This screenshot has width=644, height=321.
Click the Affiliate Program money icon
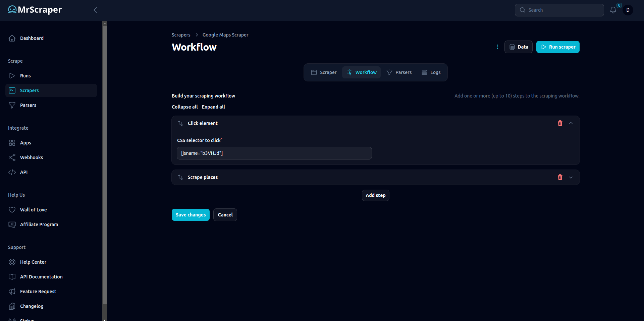click(x=12, y=224)
